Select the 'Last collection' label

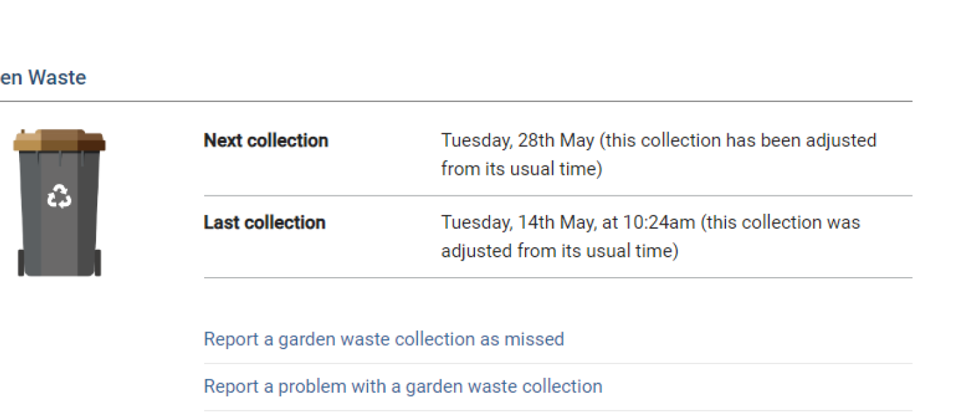(x=264, y=222)
